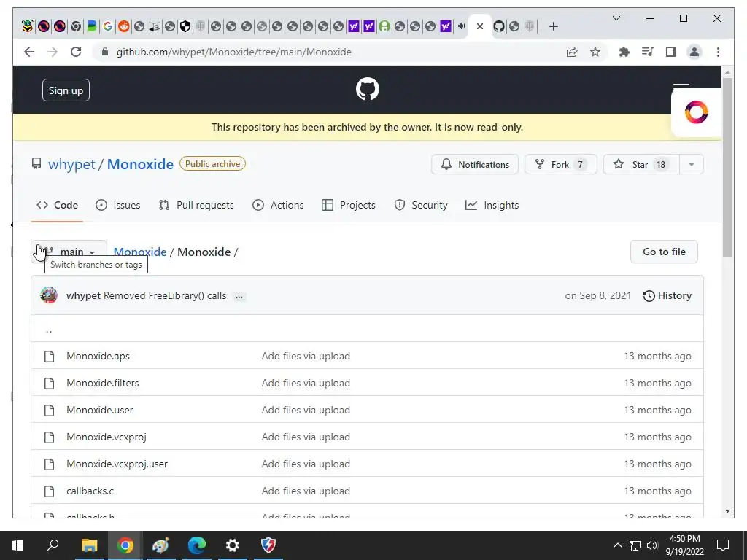Click the Monoxide breadcrumb link
Viewport: 747px width, 560px height.
pyautogui.click(x=140, y=252)
